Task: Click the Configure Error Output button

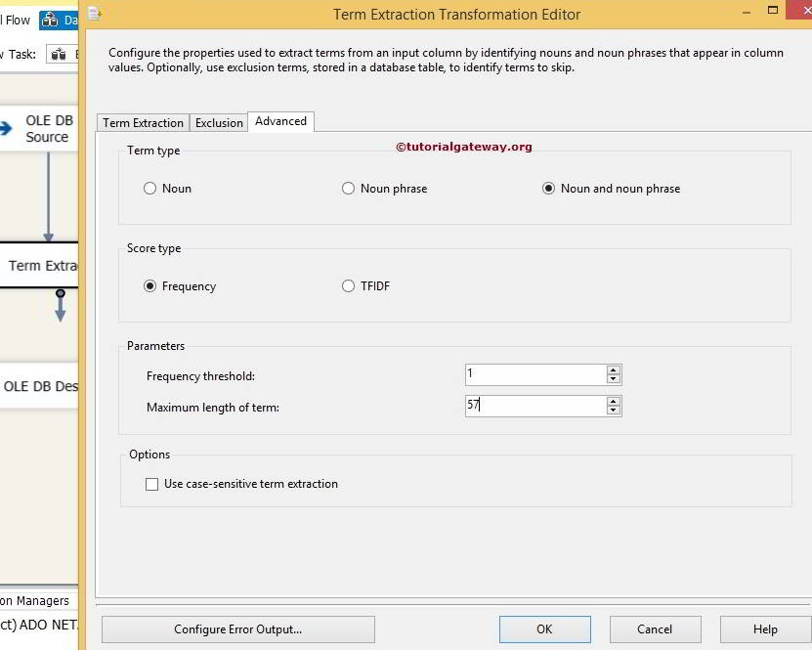Action: coord(237,628)
